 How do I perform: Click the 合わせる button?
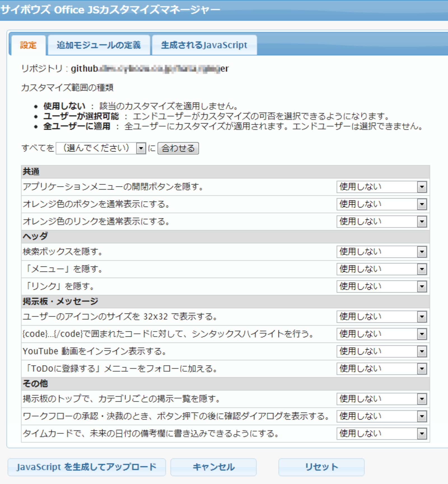178,148
